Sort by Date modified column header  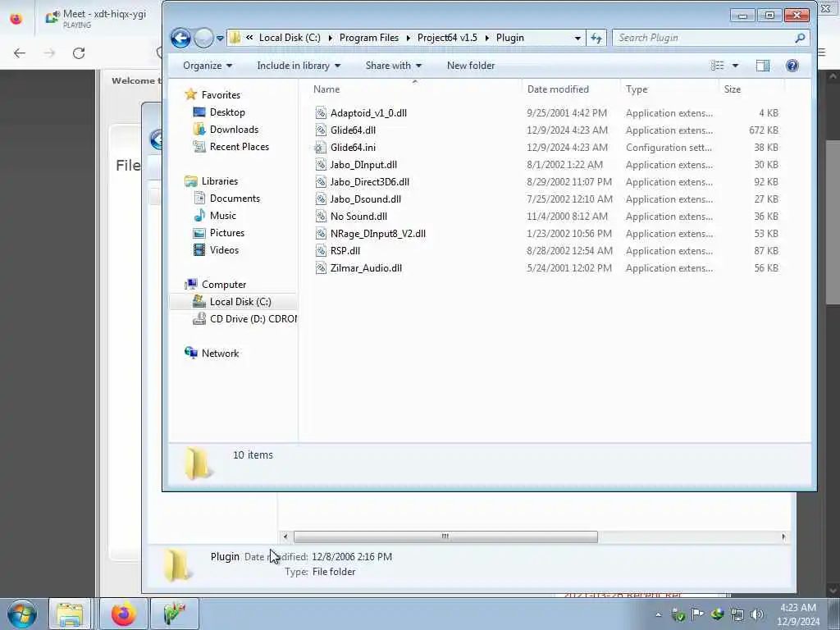[x=571, y=89]
